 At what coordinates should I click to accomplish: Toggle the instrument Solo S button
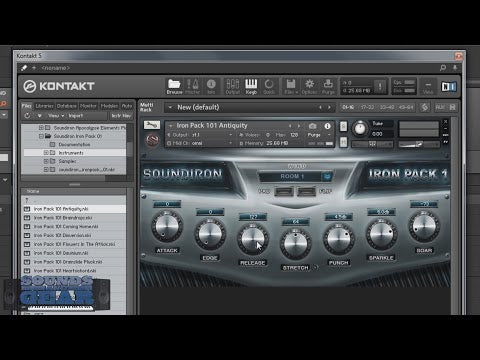343,126
